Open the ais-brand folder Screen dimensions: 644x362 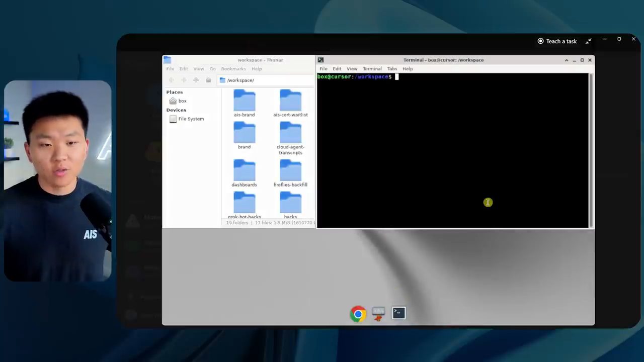coord(245,103)
